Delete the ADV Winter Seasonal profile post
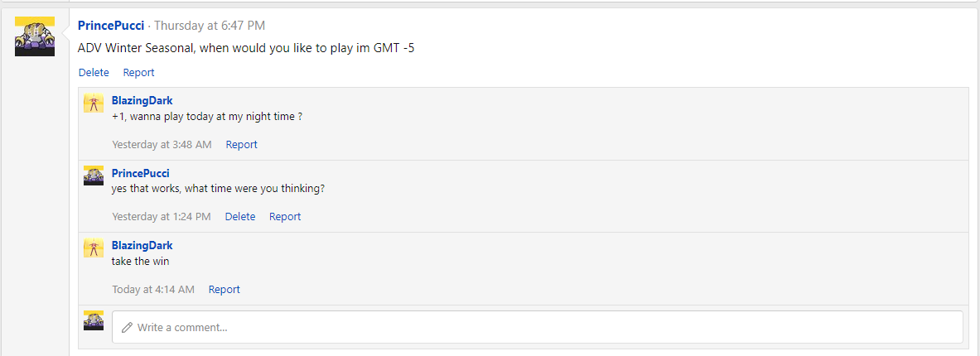Image resolution: width=980 pixels, height=356 pixels. click(x=94, y=73)
